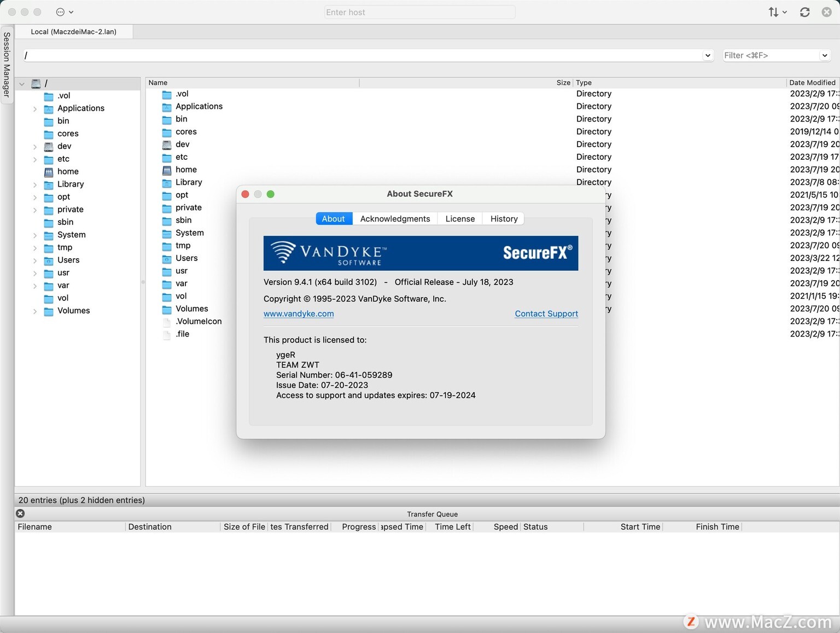Click the Filter input field
The height and width of the screenshot is (633, 840).
pos(771,55)
